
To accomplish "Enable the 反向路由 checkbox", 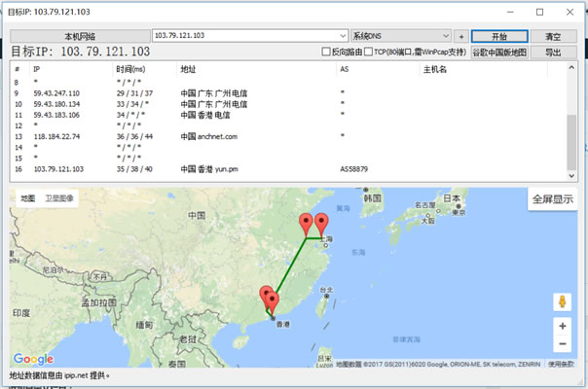I will click(x=327, y=53).
